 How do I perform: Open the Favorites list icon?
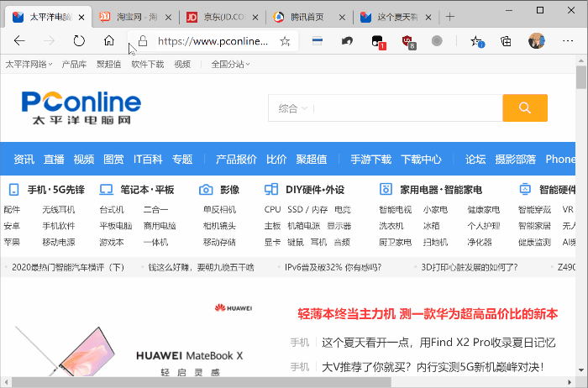click(477, 41)
